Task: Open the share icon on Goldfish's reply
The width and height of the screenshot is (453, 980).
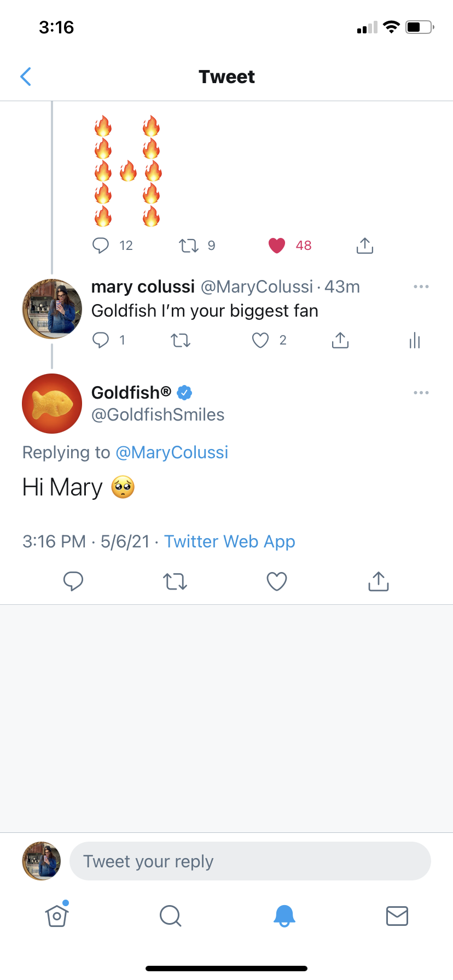Action: click(378, 581)
